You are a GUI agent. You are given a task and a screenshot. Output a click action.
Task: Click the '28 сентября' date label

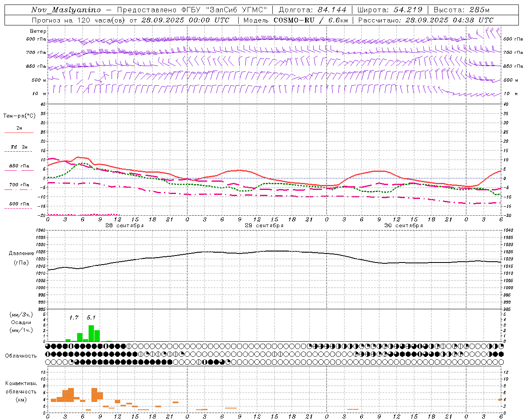tap(124, 226)
